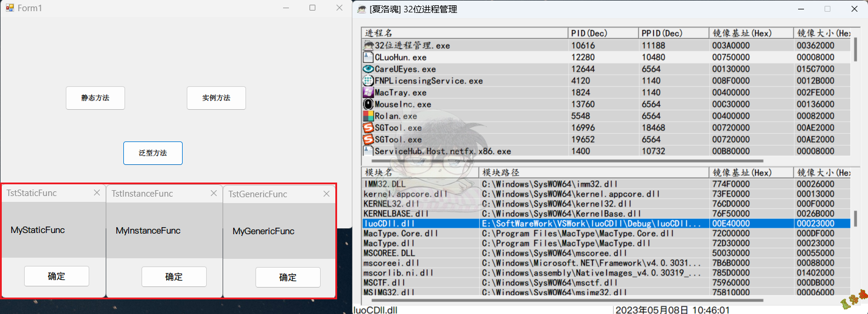Select the mscorlib.ni.dll module row
Image resolution: width=868 pixels, height=314 pixels.
(x=606, y=273)
